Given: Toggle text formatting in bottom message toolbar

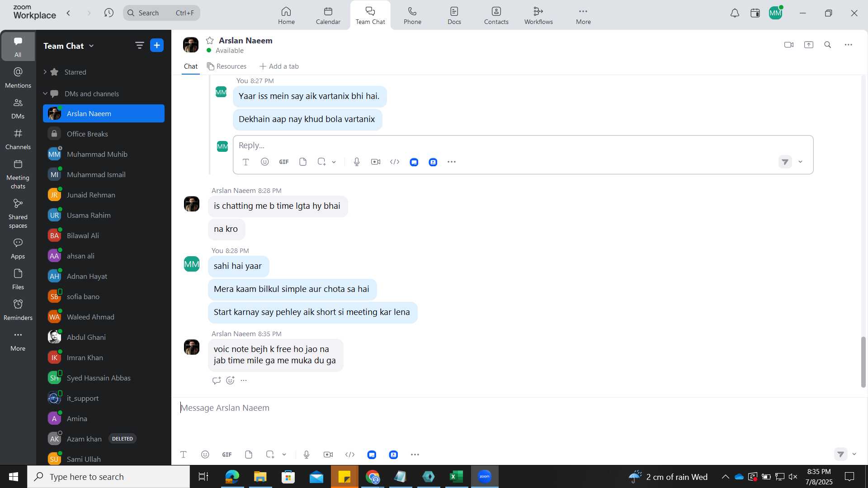Looking at the screenshot, I should pos(184,455).
